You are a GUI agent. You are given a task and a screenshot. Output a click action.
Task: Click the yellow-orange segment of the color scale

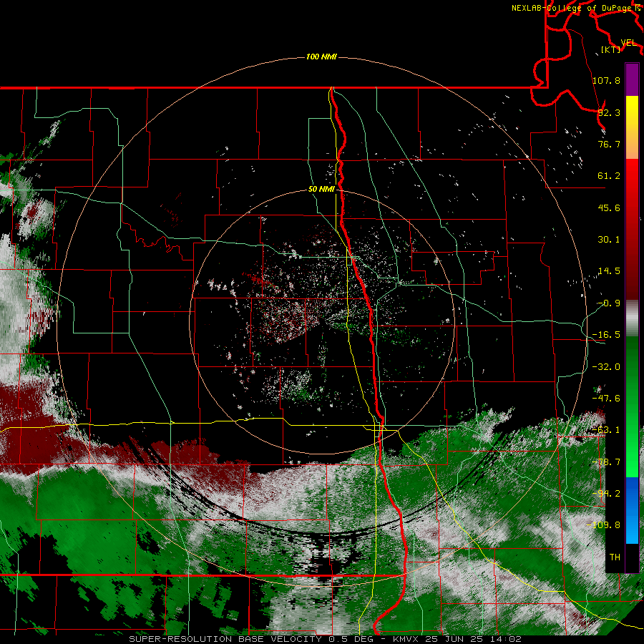pos(632,127)
